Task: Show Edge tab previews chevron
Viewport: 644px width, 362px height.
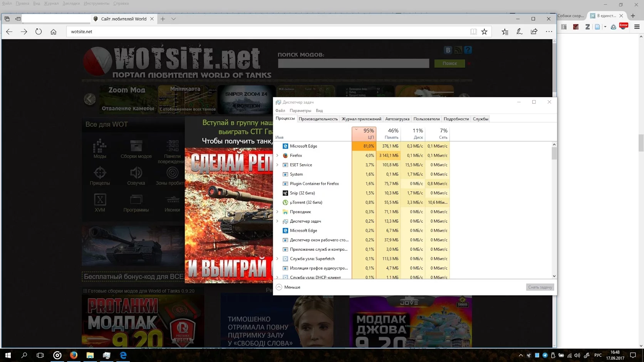Action: (x=173, y=18)
